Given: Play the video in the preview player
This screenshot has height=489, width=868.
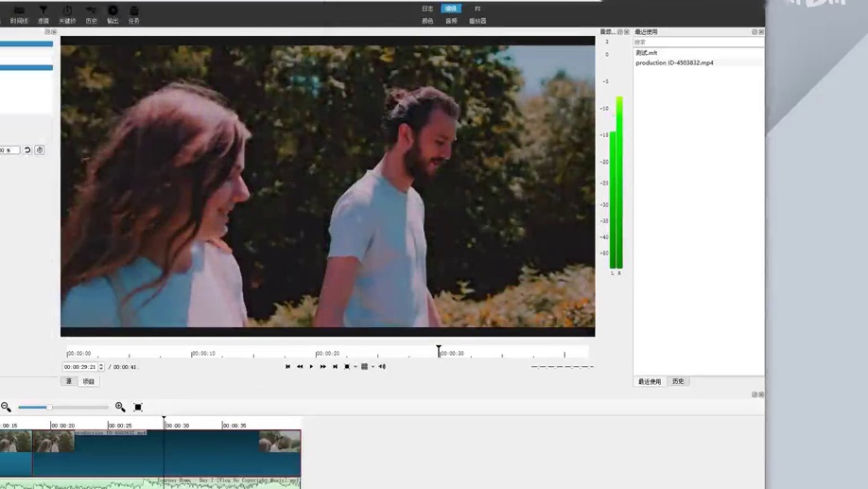Looking at the screenshot, I should tap(311, 367).
